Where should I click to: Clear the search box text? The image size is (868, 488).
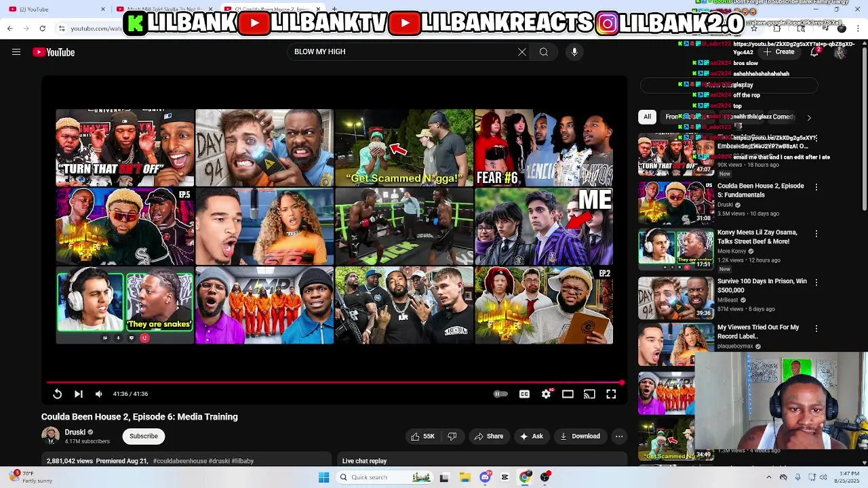(522, 52)
